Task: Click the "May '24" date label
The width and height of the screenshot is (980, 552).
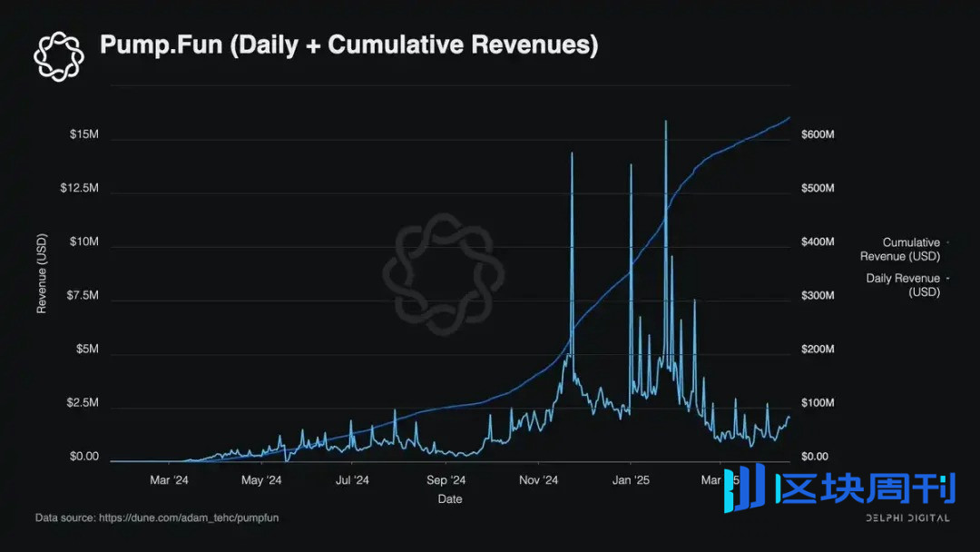Action: coord(261,480)
